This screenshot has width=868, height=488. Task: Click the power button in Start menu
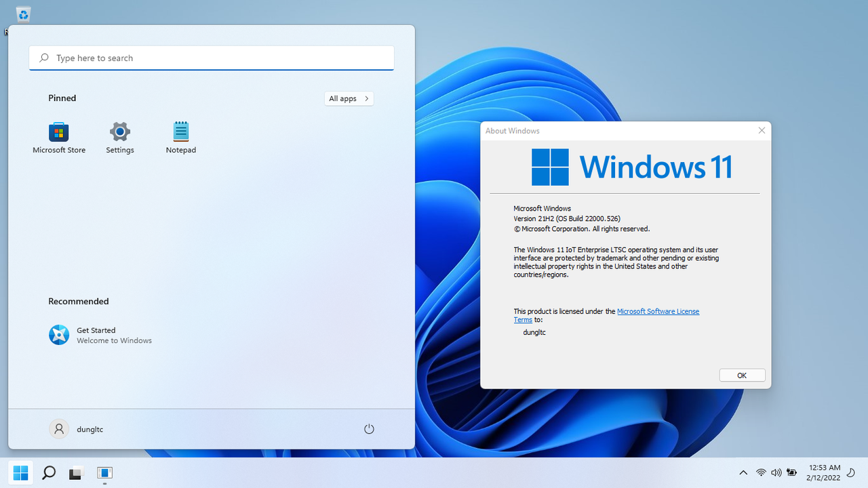coord(369,429)
